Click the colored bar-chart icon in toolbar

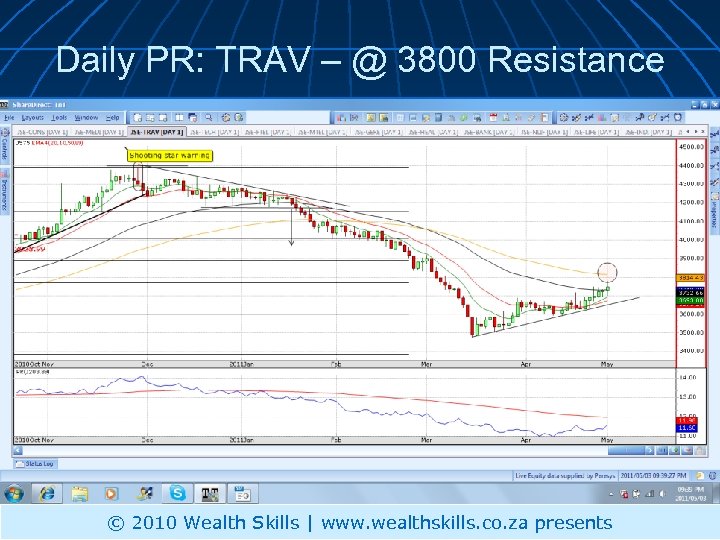[602, 118]
